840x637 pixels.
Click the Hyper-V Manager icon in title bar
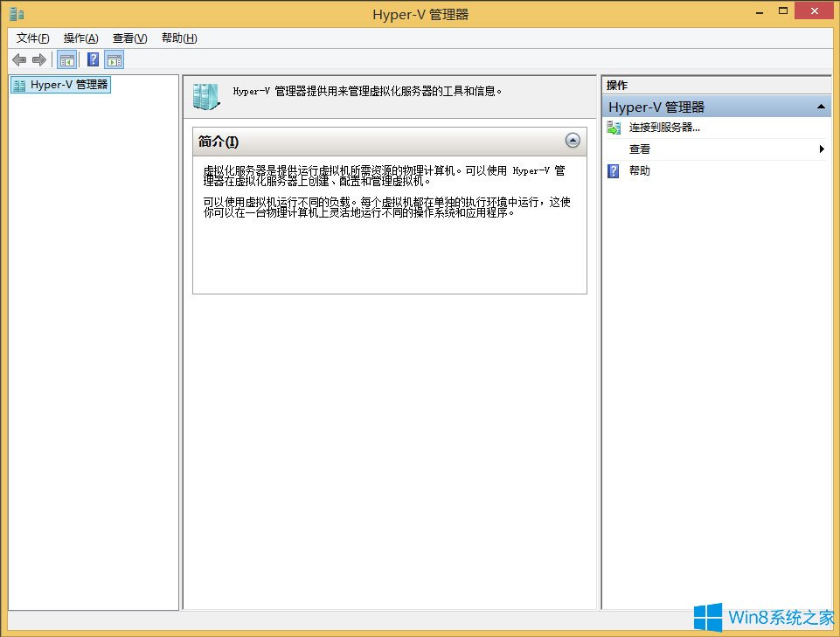coord(17,13)
